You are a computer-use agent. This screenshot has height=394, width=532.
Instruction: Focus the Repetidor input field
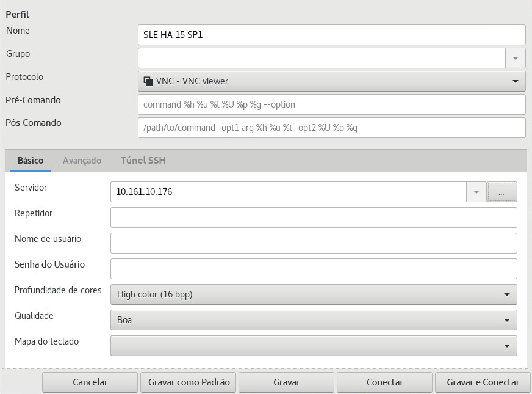tap(314, 217)
